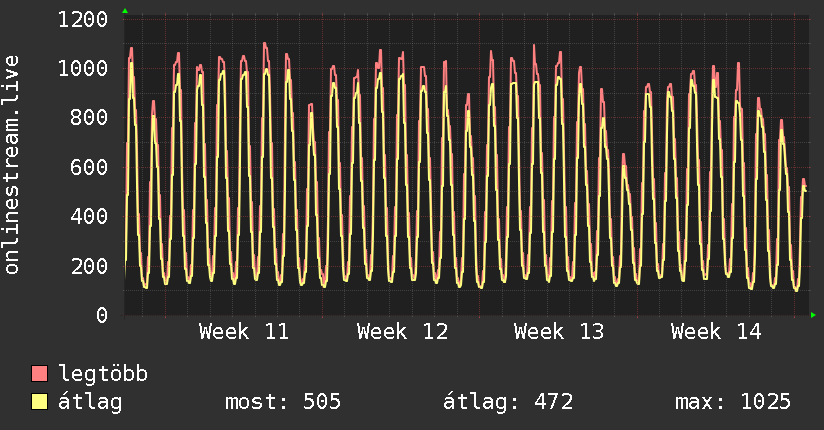This screenshot has width=824, height=430.
Task: Click the green arrow ending the x-axis
Action: coord(813,316)
